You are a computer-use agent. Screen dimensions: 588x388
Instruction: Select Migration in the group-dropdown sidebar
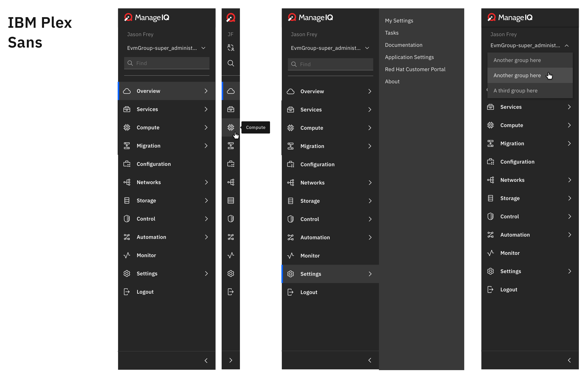(530, 144)
